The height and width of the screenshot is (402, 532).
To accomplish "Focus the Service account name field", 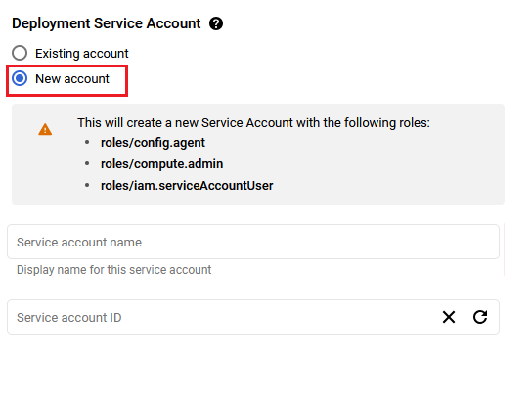I will pyautogui.click(x=253, y=242).
